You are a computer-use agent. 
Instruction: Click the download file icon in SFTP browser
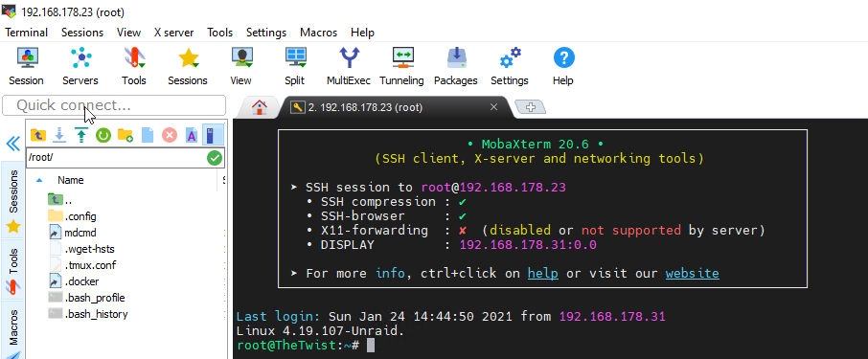click(59, 134)
